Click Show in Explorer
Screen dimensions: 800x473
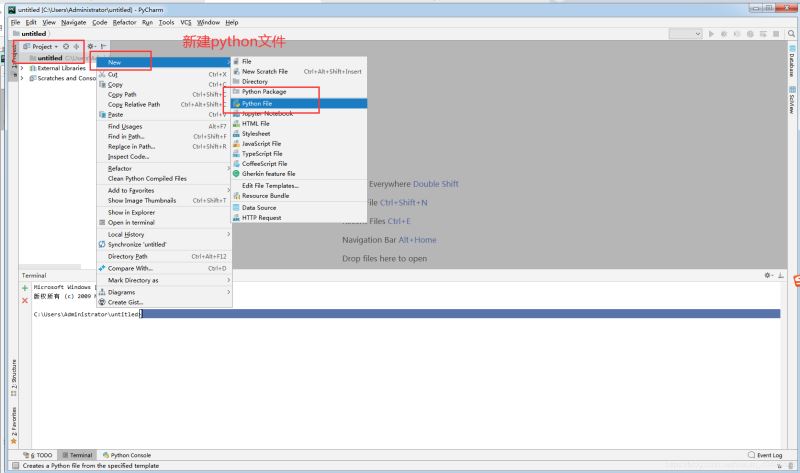click(164, 212)
